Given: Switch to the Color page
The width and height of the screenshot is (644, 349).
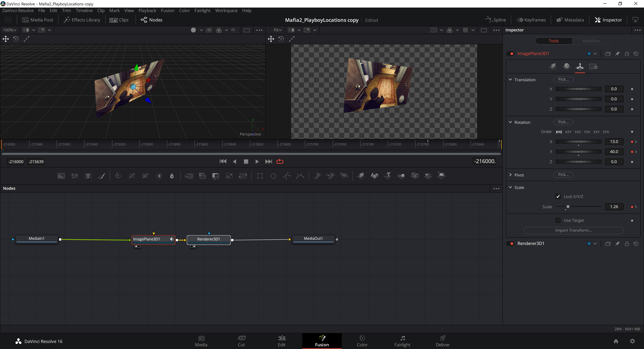Looking at the screenshot, I should tap(362, 341).
